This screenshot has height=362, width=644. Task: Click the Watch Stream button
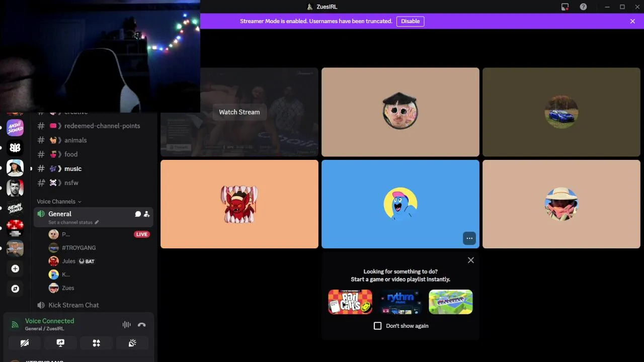click(239, 112)
